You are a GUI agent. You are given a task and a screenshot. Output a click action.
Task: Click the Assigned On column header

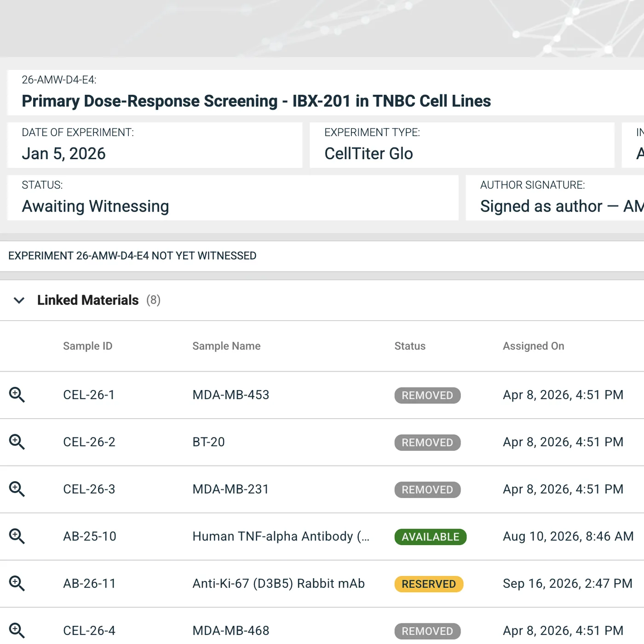[x=533, y=346]
